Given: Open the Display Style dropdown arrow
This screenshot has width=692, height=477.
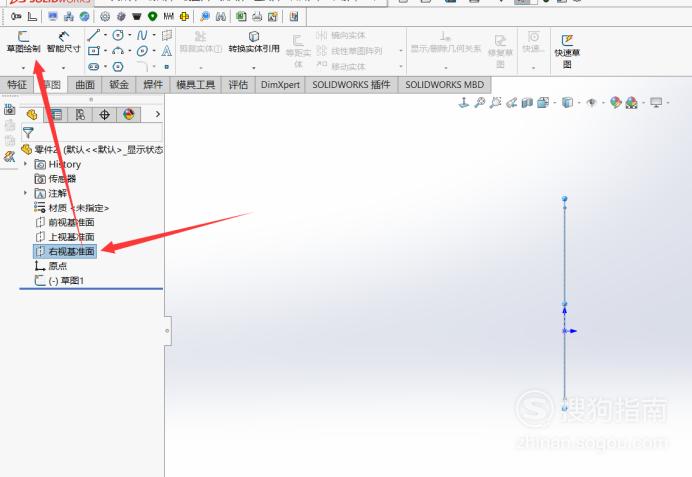Looking at the screenshot, I should coord(579,103).
